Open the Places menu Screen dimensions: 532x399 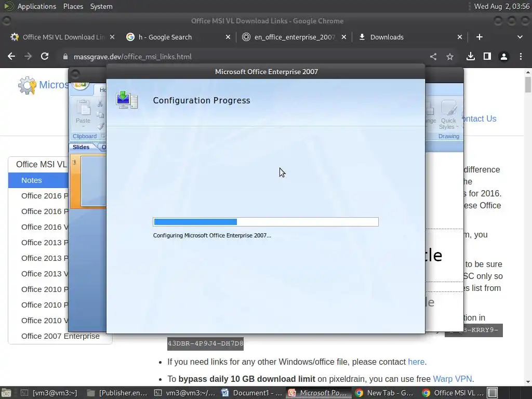point(73,6)
